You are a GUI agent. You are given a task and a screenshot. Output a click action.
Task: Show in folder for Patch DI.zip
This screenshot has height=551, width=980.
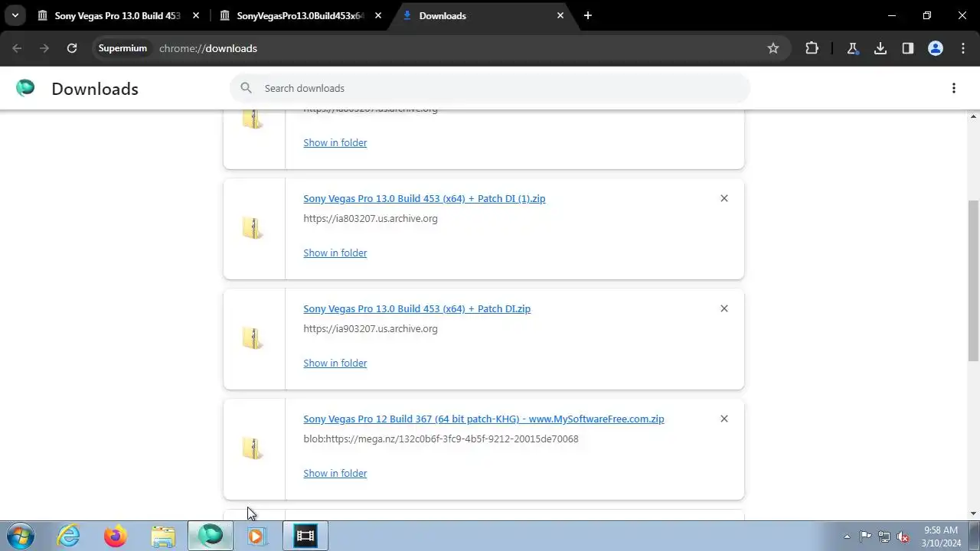tap(335, 363)
